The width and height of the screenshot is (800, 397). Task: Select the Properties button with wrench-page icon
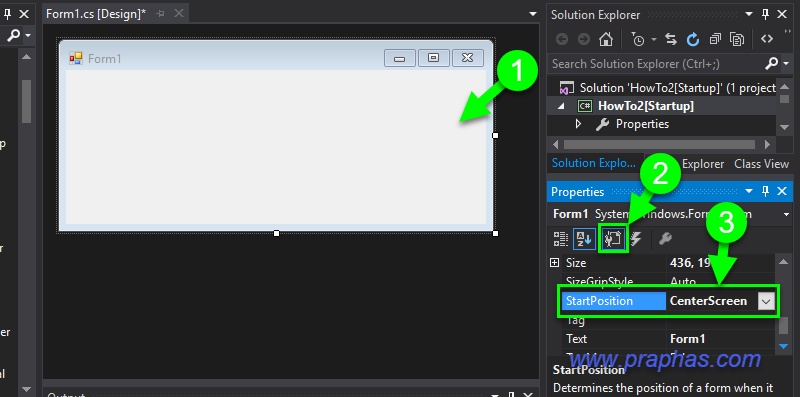[613, 239]
